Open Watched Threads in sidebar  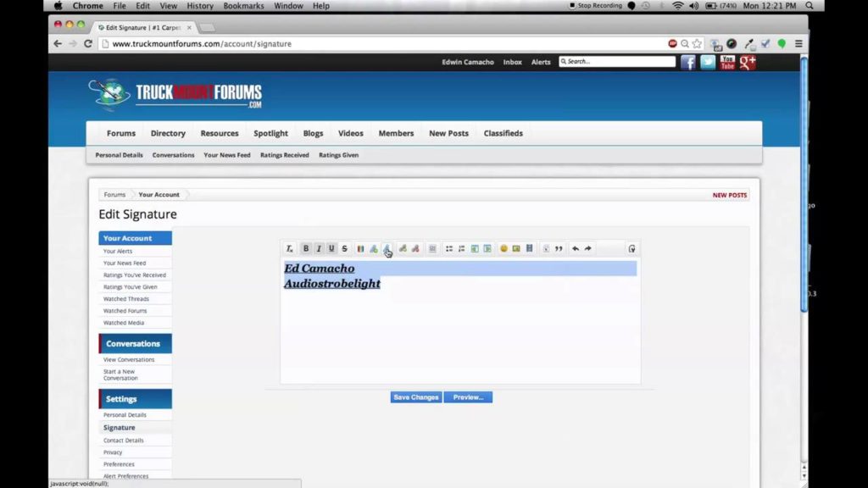point(125,299)
